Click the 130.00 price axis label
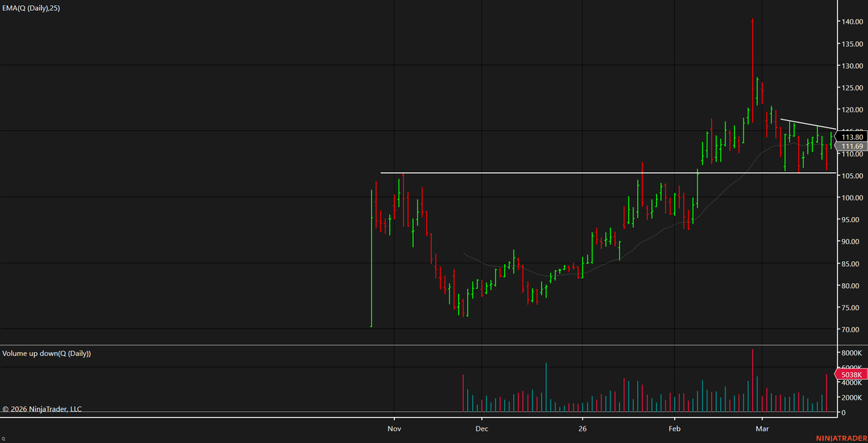Viewport: 868px width, 443px height. click(851, 66)
